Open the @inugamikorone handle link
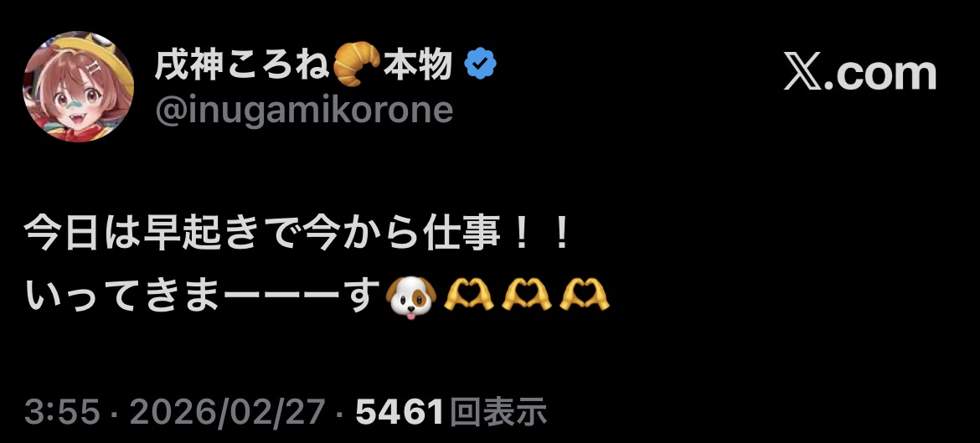 [304, 111]
